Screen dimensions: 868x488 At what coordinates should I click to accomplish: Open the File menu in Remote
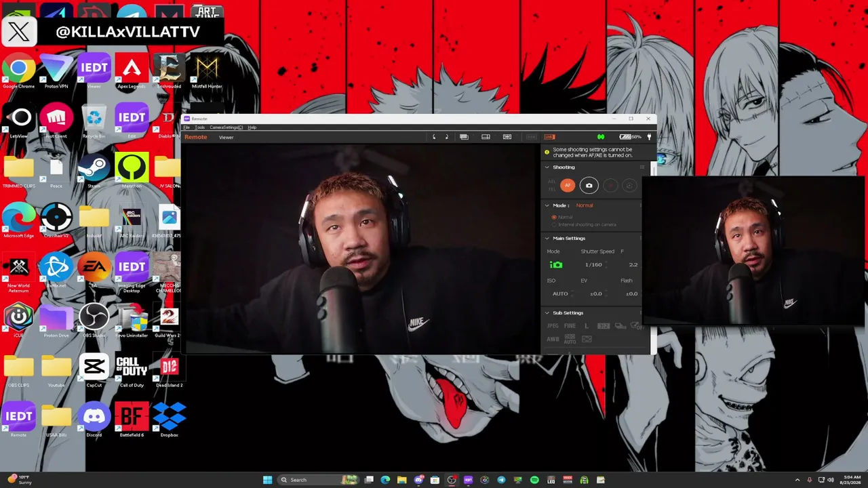(x=186, y=127)
